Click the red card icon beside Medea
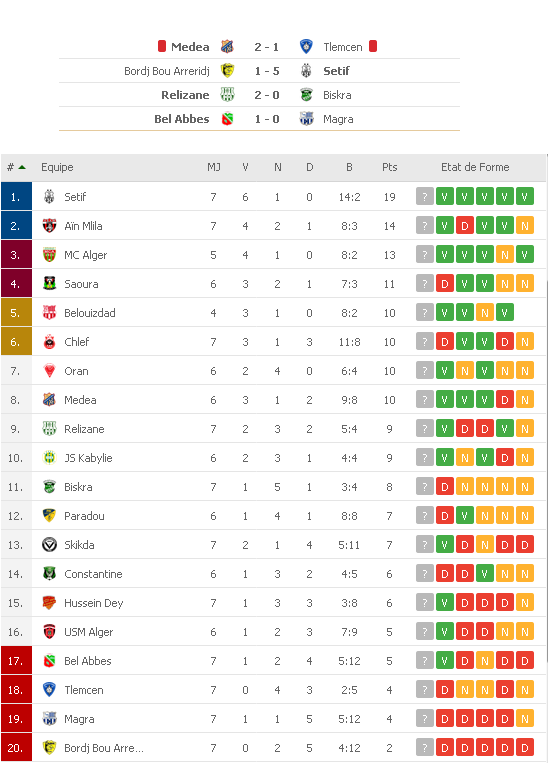 162,46
